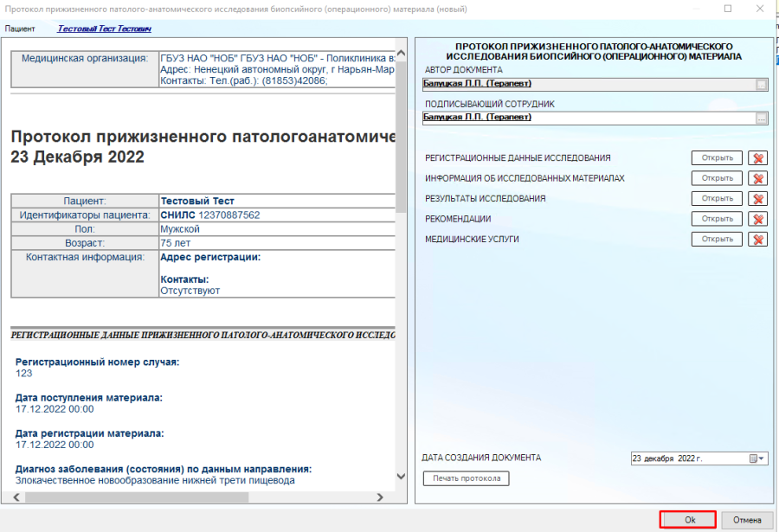Cancel the dialog with Отмена
The height and width of the screenshot is (532, 779).
pyautogui.click(x=747, y=520)
